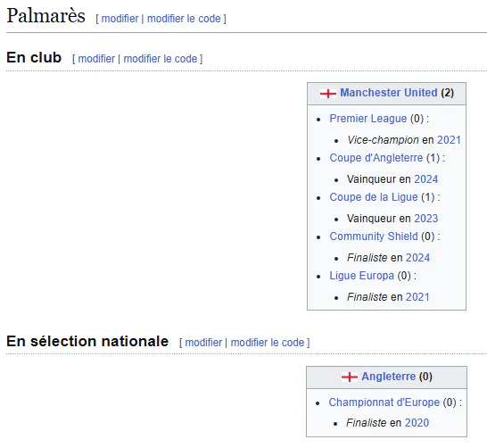Click 'modifier le code' beside En club
The image size is (487, 448).
click(161, 59)
